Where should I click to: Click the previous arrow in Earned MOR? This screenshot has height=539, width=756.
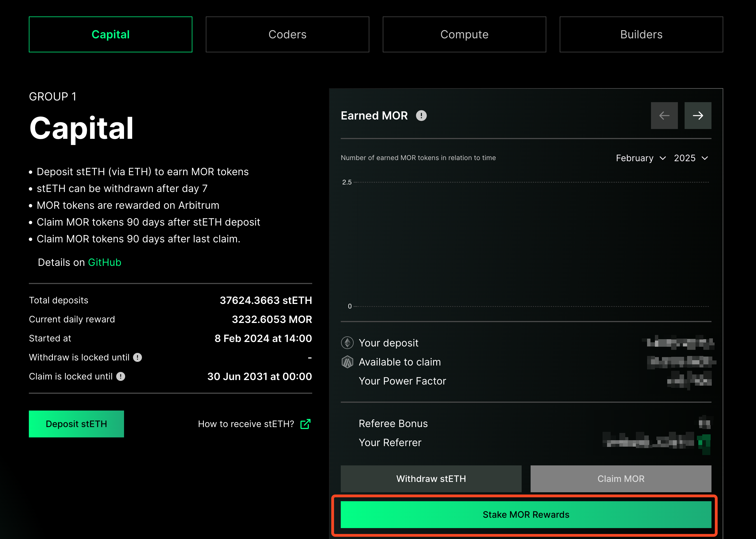point(664,116)
